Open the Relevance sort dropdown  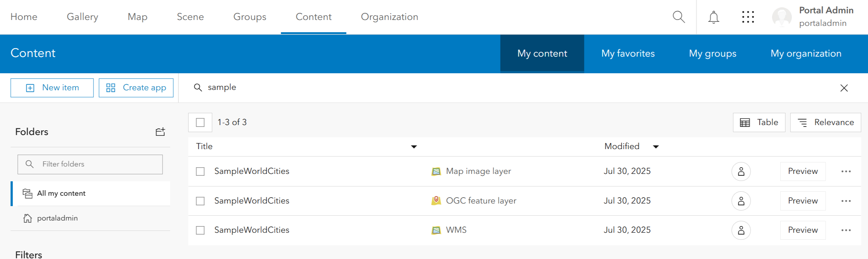826,122
